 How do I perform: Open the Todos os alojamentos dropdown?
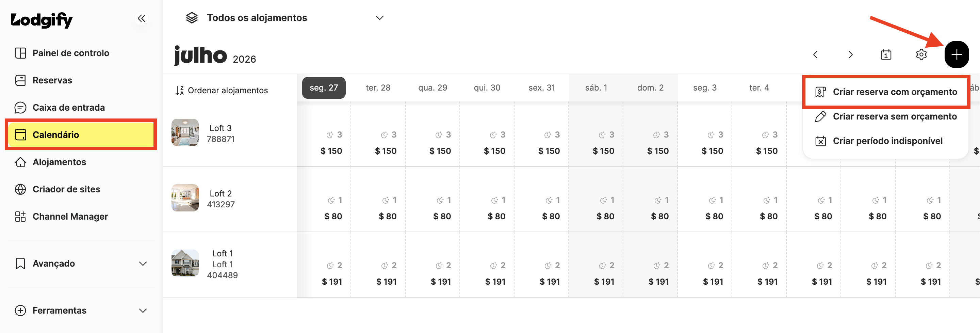click(x=284, y=18)
